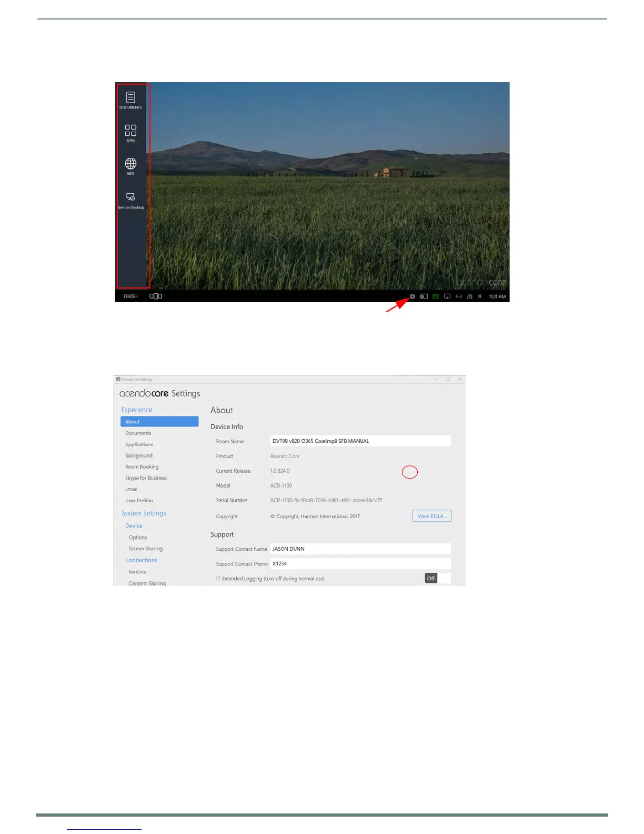Open the Applications settings page
The width and height of the screenshot is (644, 834).
[139, 444]
